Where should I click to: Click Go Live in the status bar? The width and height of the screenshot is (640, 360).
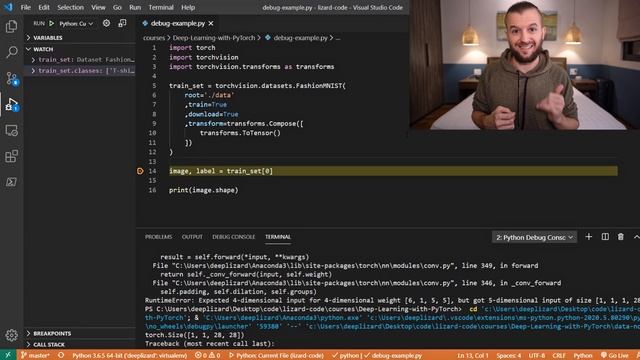pos(615,355)
